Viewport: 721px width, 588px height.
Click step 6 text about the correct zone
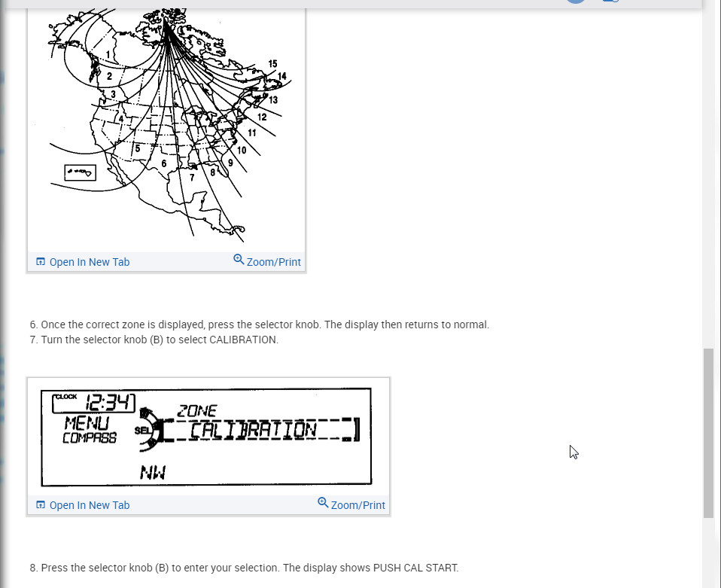pos(260,324)
